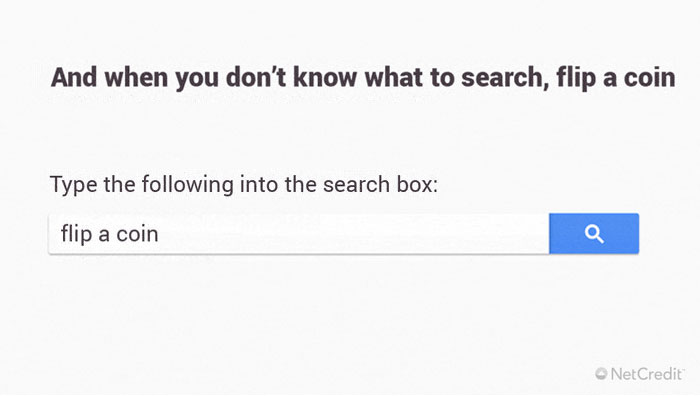Click the word "search" in the heading
This screenshot has width=700, height=396.
coord(501,77)
